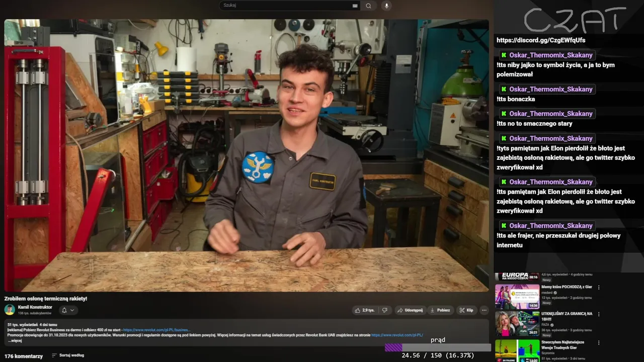Open the "Sortuj według" comment sorting dropdown
The image size is (644, 362).
(68, 355)
